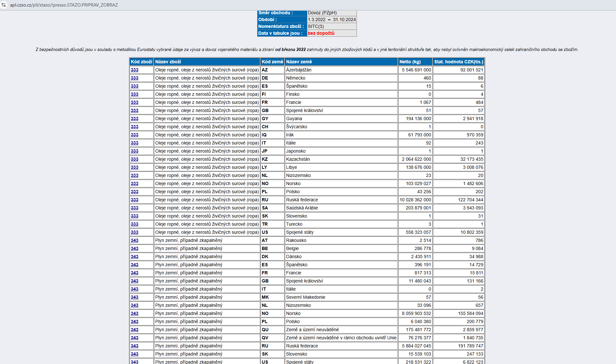Click the netto value 5 546 691 000
The width and height of the screenshot is (616, 364).
pyautogui.click(x=416, y=70)
